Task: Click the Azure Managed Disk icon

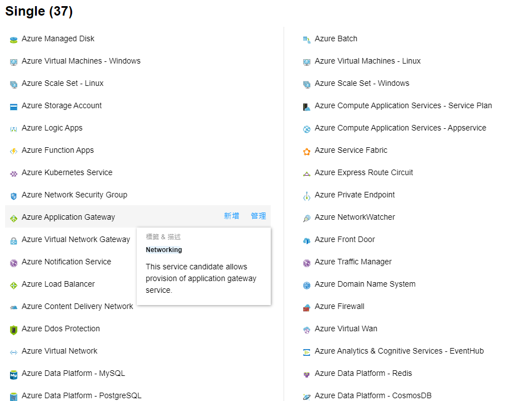Action: point(13,40)
